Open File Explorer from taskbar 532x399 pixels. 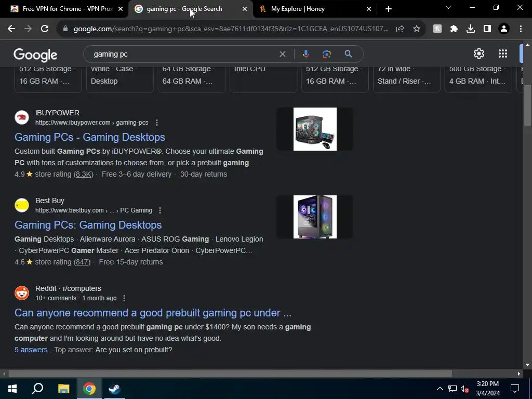coord(63,389)
